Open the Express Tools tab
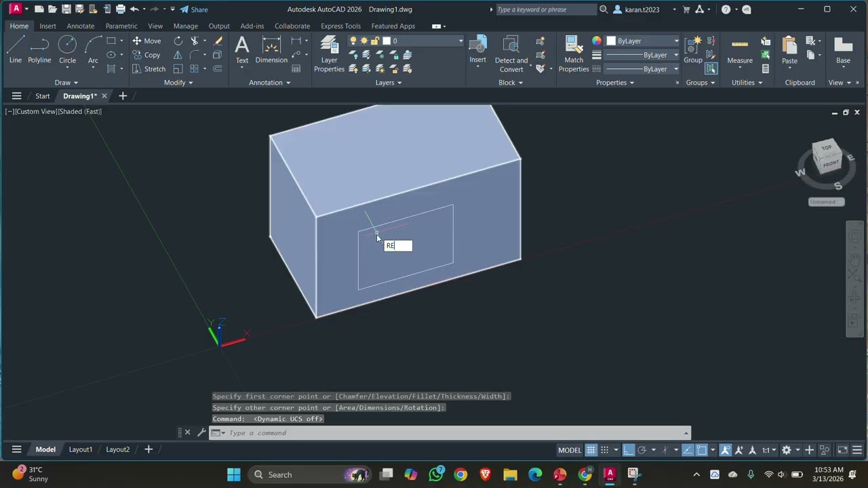 (340, 26)
